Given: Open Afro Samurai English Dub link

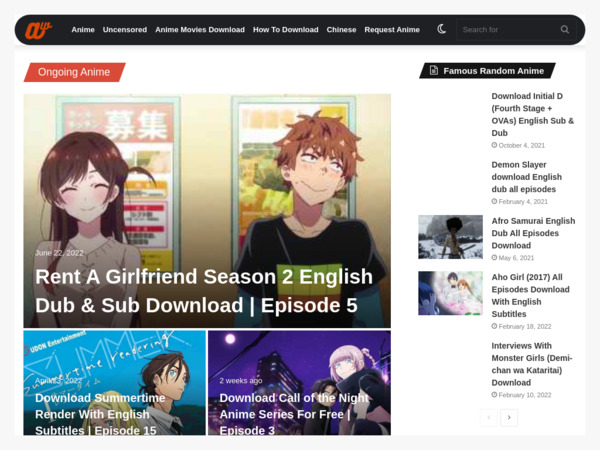Looking at the screenshot, I should [533, 233].
